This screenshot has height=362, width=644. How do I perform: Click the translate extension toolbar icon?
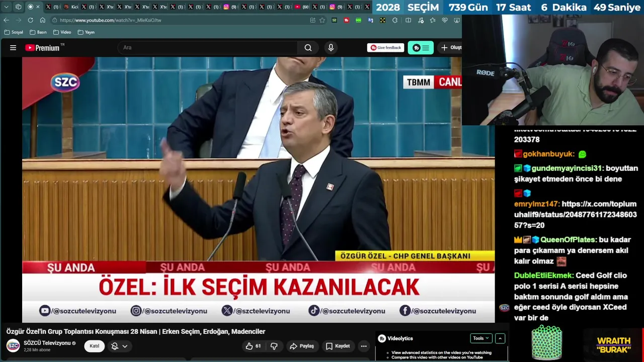tap(370, 20)
